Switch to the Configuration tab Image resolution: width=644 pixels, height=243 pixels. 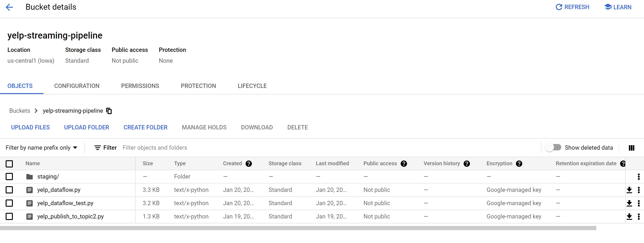(x=77, y=86)
